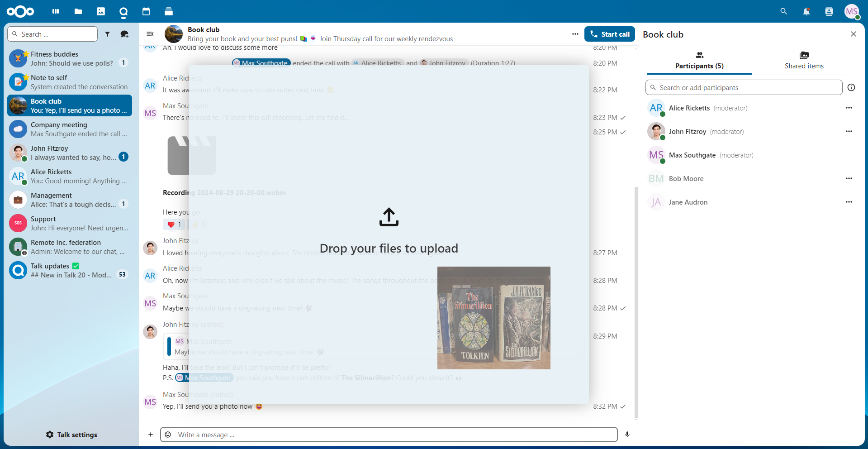The width and height of the screenshot is (868, 449).
Task: Record voice message with microphone icon
Action: 627,435
